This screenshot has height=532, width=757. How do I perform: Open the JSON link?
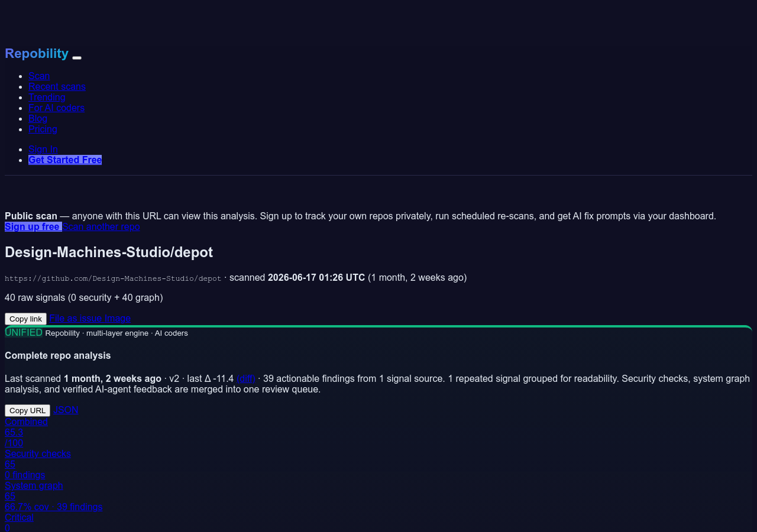pyautogui.click(x=66, y=410)
